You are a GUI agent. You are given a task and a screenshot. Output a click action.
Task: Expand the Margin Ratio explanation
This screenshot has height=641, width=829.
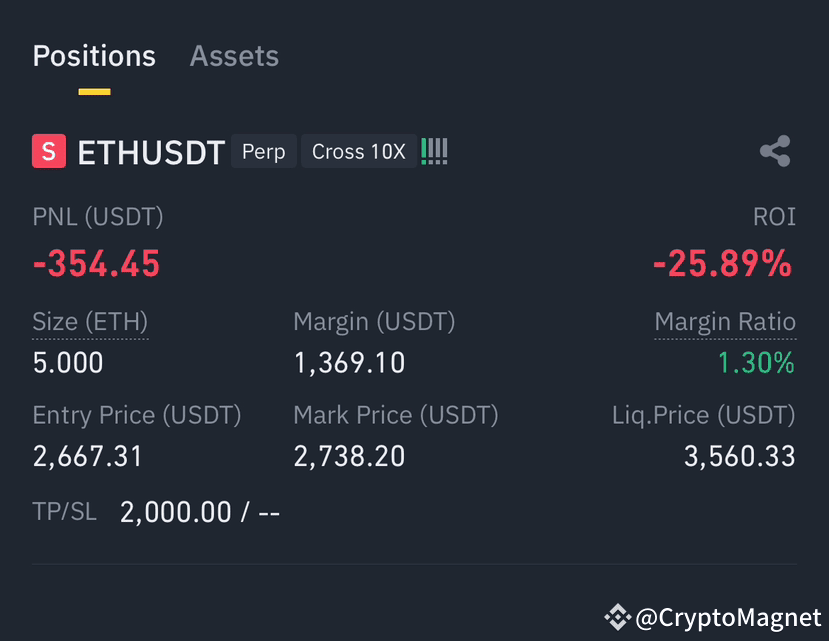coord(725,321)
